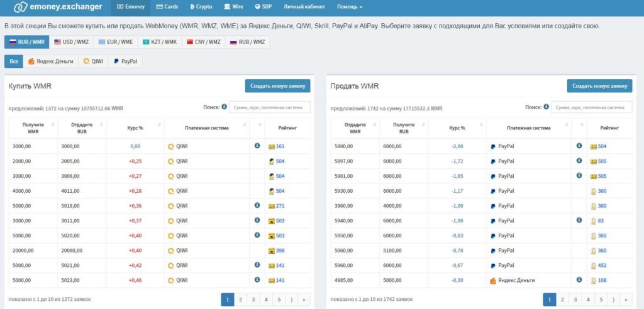Sort buy table by Платежная система
The height and width of the screenshot is (309, 644).
(x=206, y=128)
